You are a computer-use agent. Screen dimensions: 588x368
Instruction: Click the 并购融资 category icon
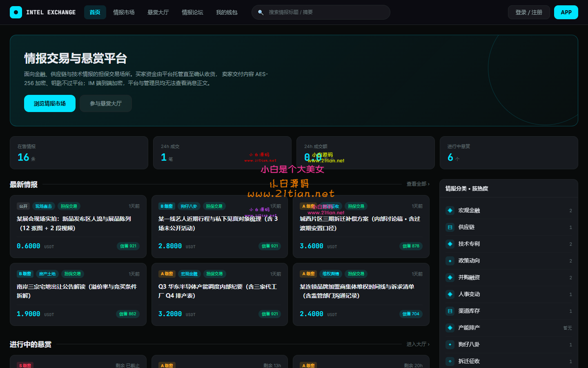[x=450, y=277]
